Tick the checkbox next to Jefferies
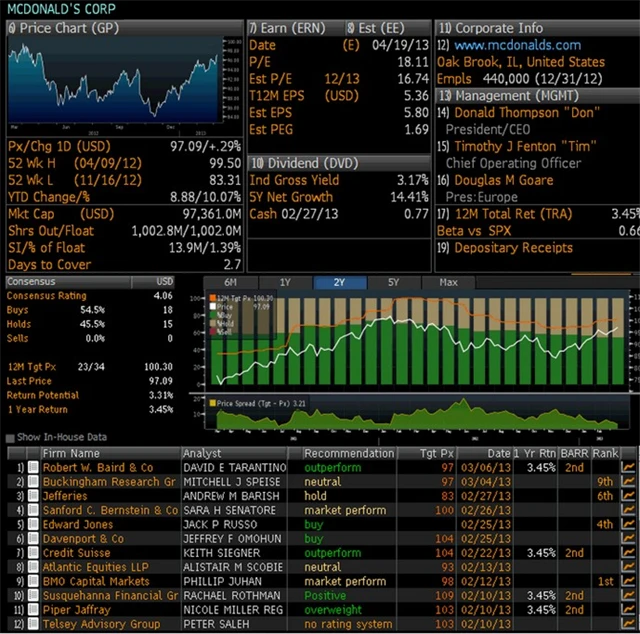 point(33,496)
